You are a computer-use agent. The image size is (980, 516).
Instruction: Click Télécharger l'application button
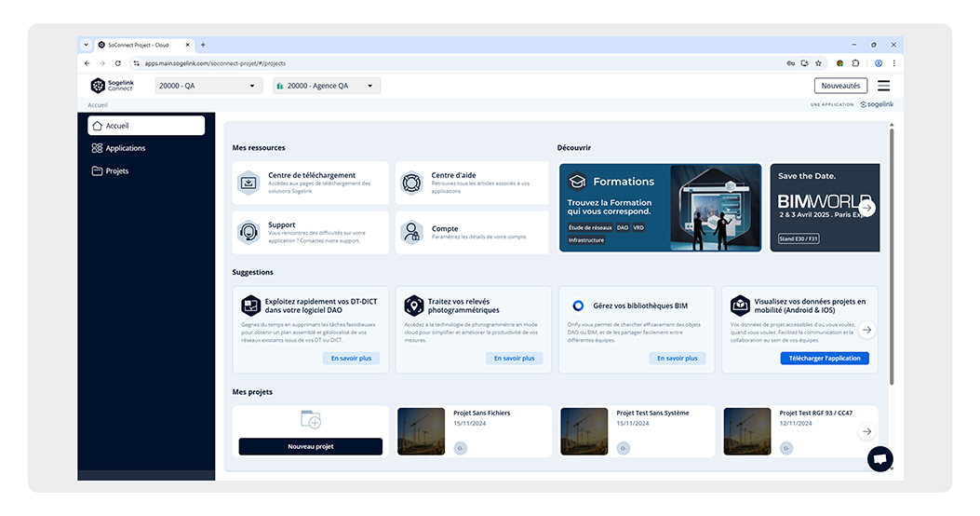click(824, 359)
